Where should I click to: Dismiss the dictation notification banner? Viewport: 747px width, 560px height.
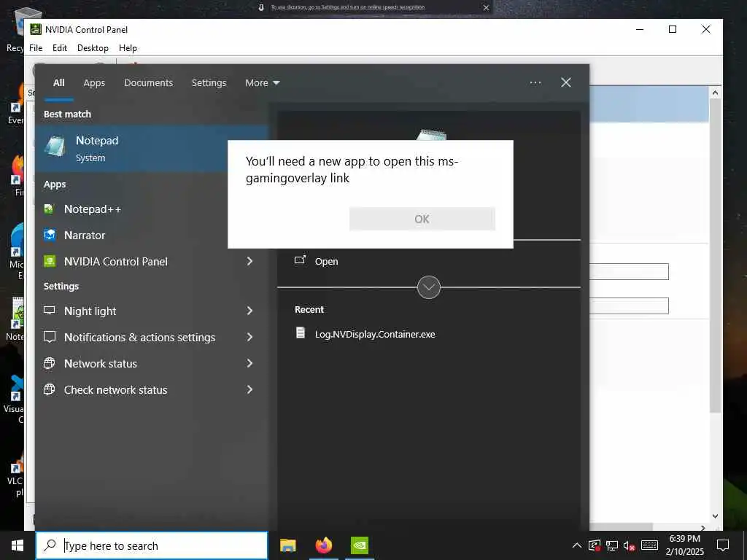tap(486, 7)
